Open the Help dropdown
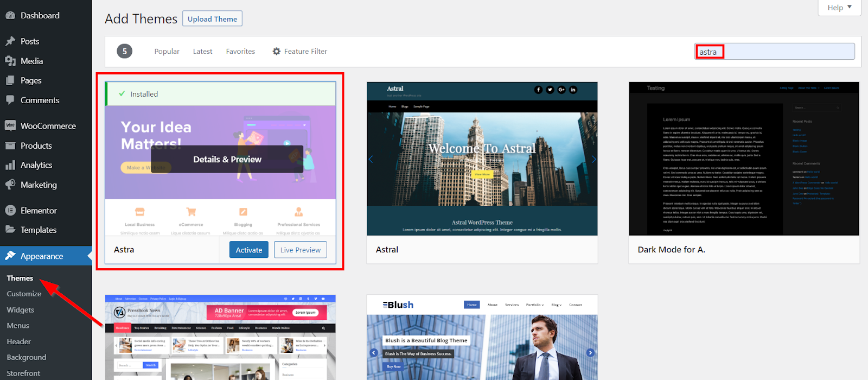The width and height of the screenshot is (868, 380). tap(839, 8)
